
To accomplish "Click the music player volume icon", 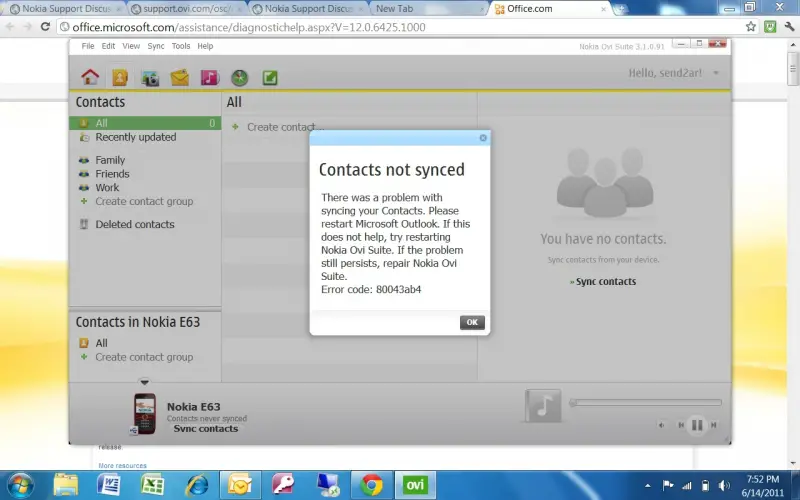I will [661, 425].
